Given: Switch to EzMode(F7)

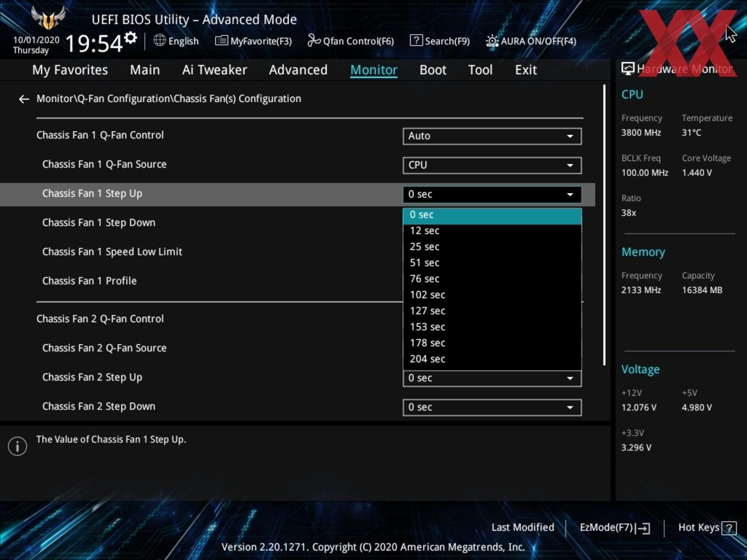Looking at the screenshot, I should (x=615, y=528).
